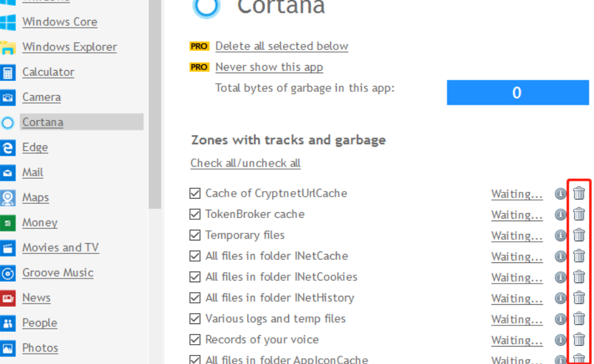Uncheck Various logs and temp files
The image size is (594, 364).
click(195, 318)
